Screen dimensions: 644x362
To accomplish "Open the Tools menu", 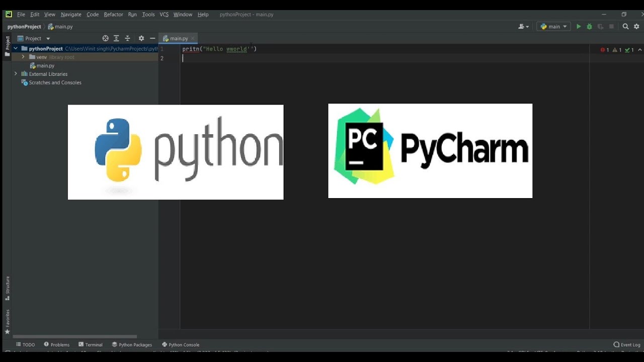I will (x=148, y=15).
